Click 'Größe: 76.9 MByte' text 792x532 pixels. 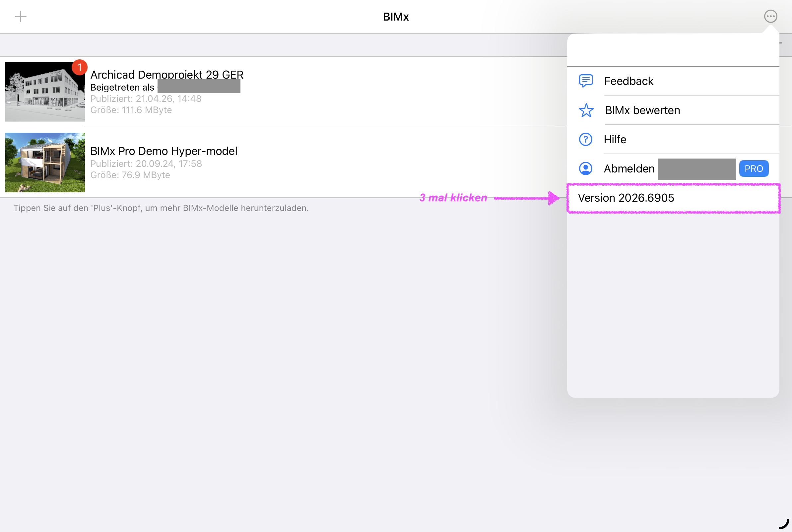130,175
